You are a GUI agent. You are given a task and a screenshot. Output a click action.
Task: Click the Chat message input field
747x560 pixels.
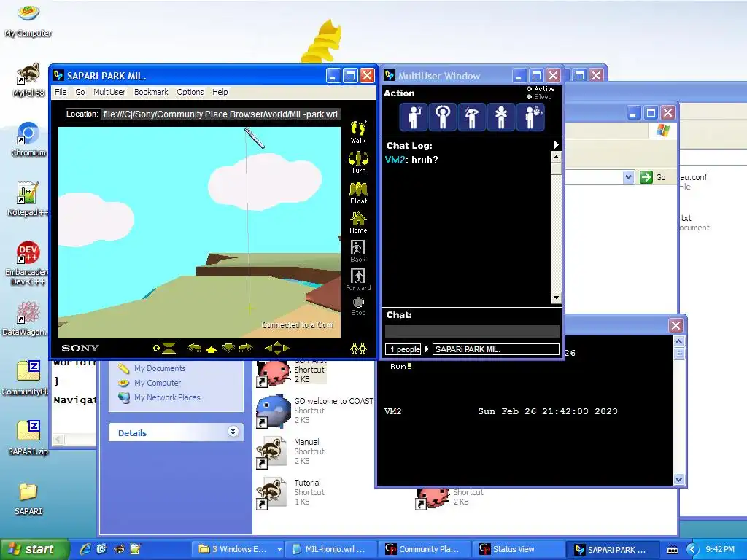pyautogui.click(x=472, y=332)
